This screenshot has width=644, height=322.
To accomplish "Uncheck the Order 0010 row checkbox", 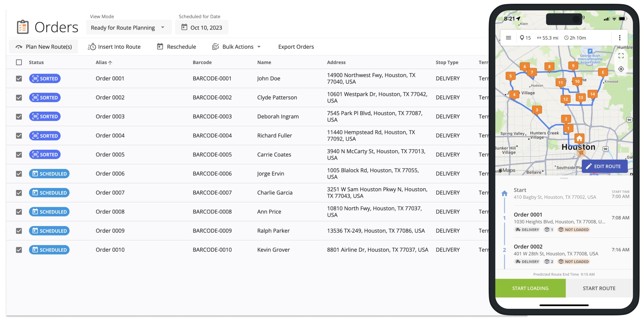I will [x=19, y=250].
